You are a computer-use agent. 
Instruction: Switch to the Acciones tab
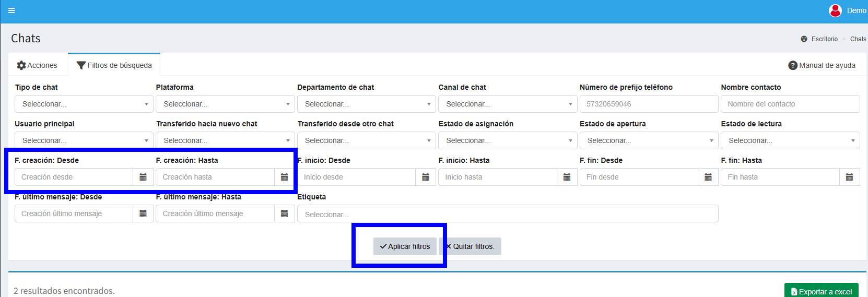pyautogui.click(x=37, y=65)
